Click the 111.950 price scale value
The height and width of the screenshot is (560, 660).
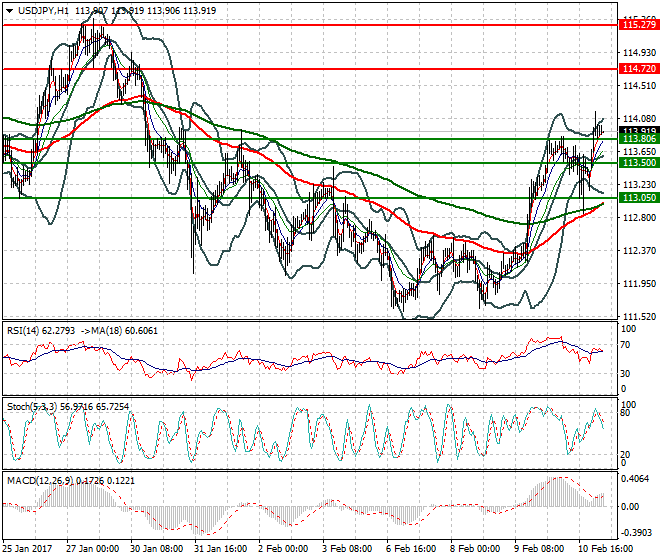(639, 284)
